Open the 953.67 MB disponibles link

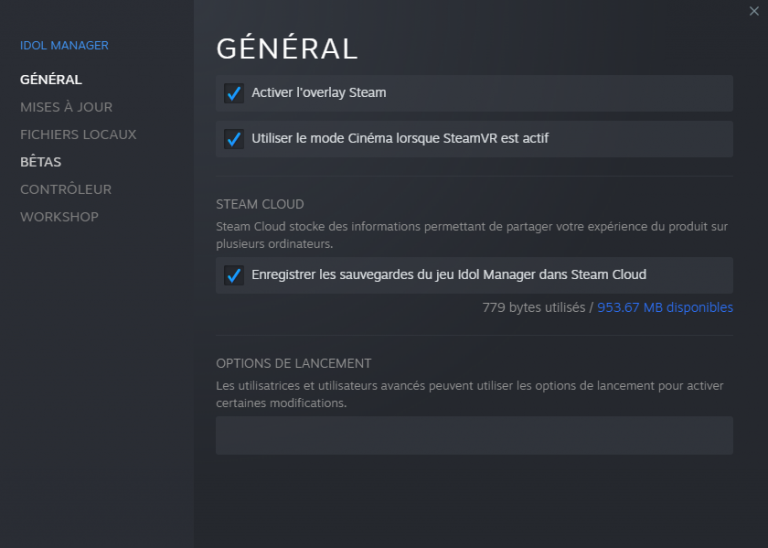tap(665, 308)
